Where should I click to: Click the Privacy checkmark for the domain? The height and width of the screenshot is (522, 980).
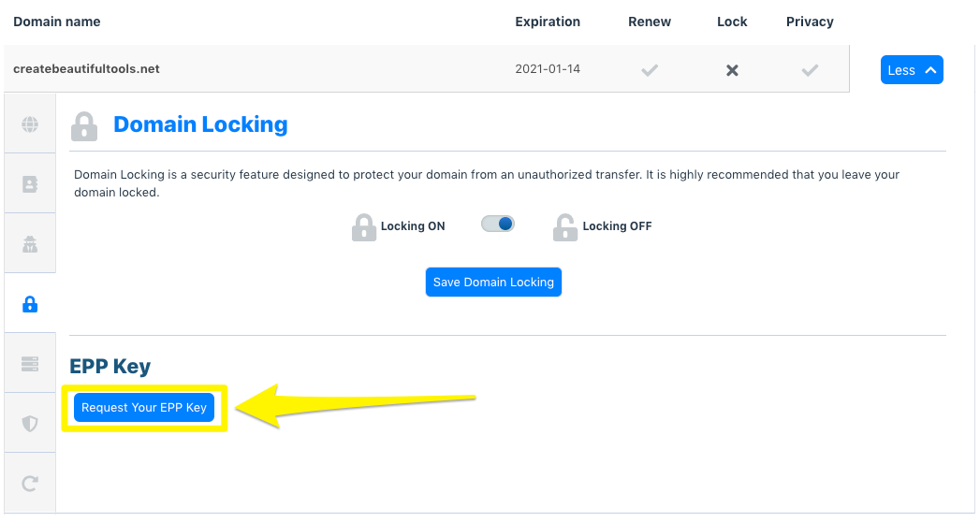811,70
